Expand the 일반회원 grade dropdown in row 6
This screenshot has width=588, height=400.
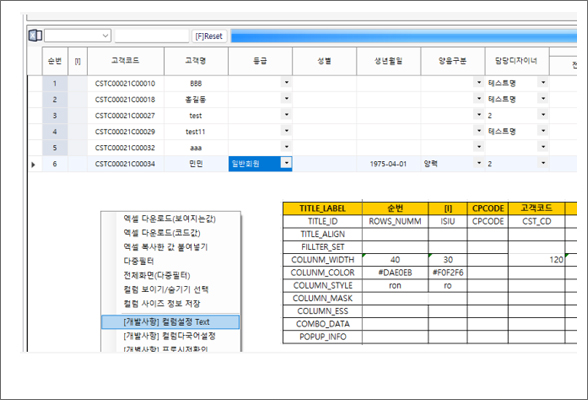[x=286, y=163]
